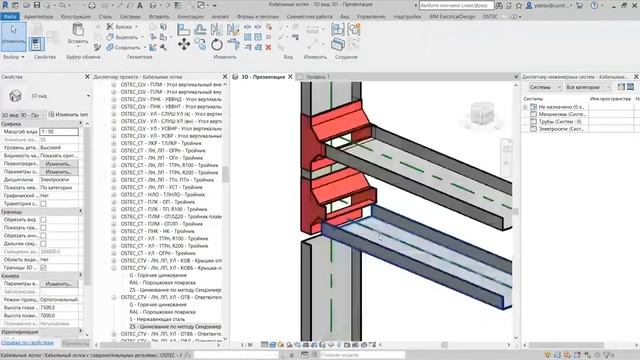Open the Выбор dropdown under Modify
The height and width of the screenshot is (360, 640).
point(13,57)
